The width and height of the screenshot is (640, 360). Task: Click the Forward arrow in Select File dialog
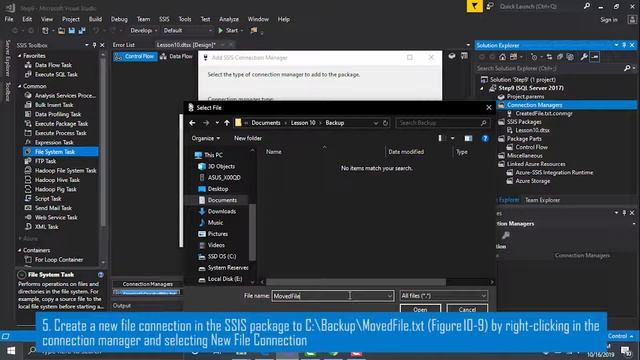206,123
